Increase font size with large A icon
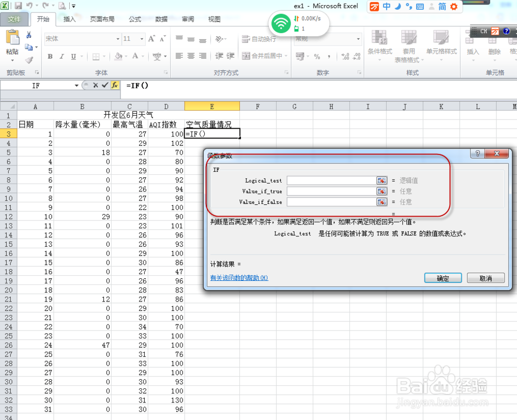This screenshot has width=517, height=420. 151,39
